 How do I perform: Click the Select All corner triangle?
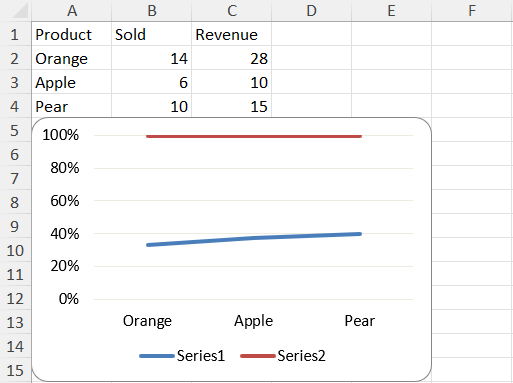20,11
